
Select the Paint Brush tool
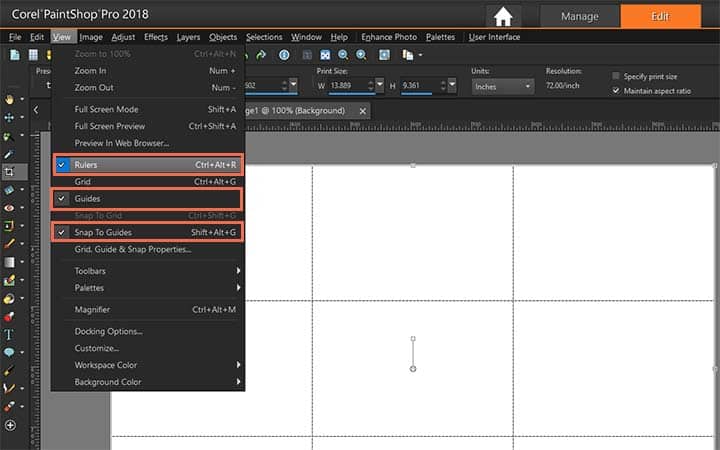click(x=9, y=244)
